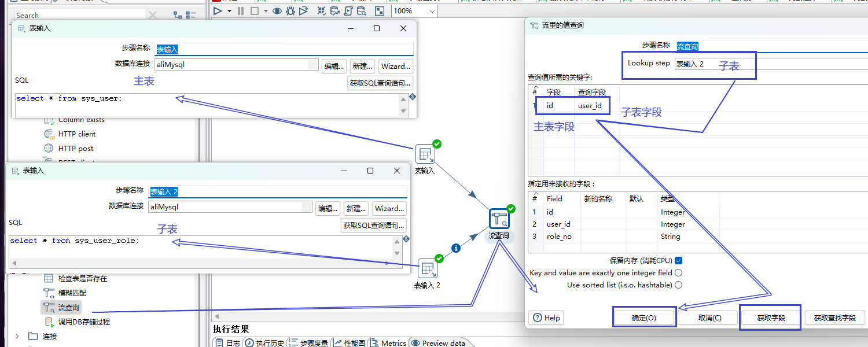868x347 pixels.
Task: Enable Key and value are exactly one integer field
Action: [x=678, y=272]
